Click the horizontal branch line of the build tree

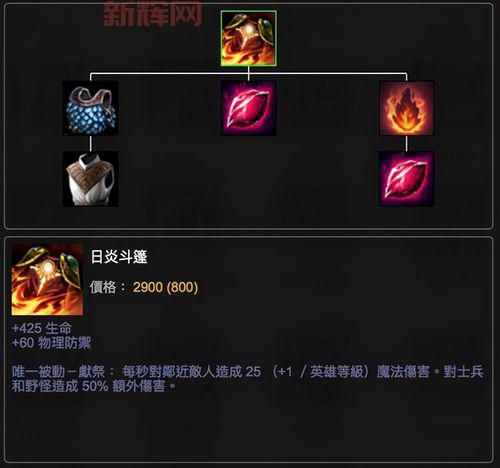click(x=248, y=73)
